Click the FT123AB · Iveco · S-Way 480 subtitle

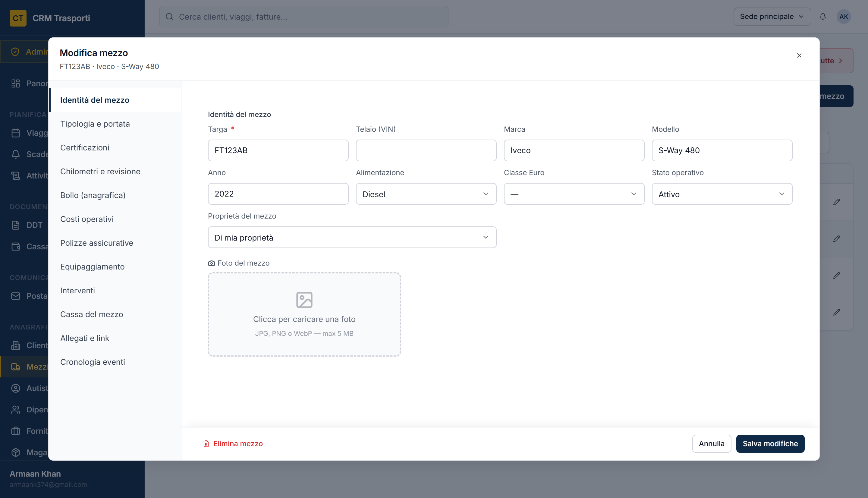(x=109, y=66)
